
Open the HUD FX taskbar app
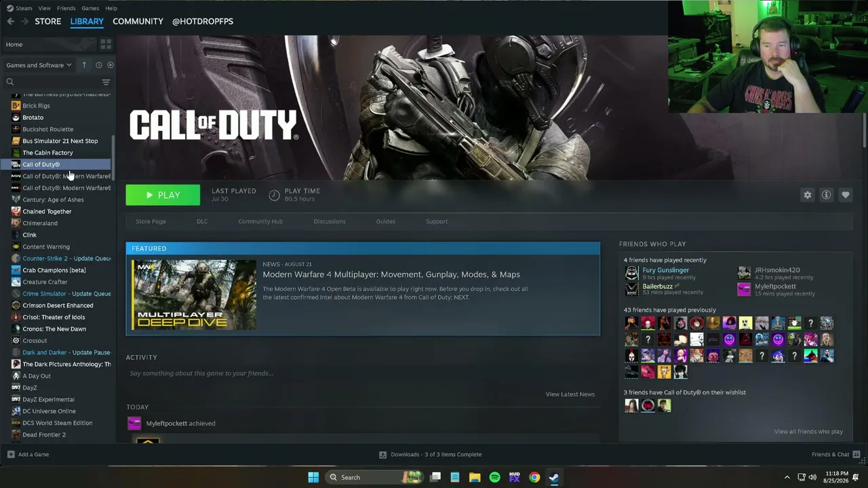[x=515, y=477]
